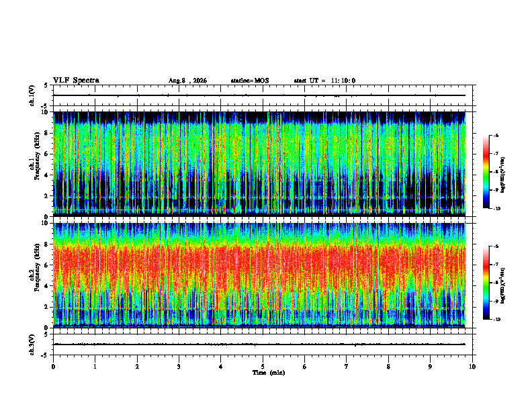Click the ch.2 spectrogram "2" kHz tick label
532x411 pixels.
click(x=46, y=307)
